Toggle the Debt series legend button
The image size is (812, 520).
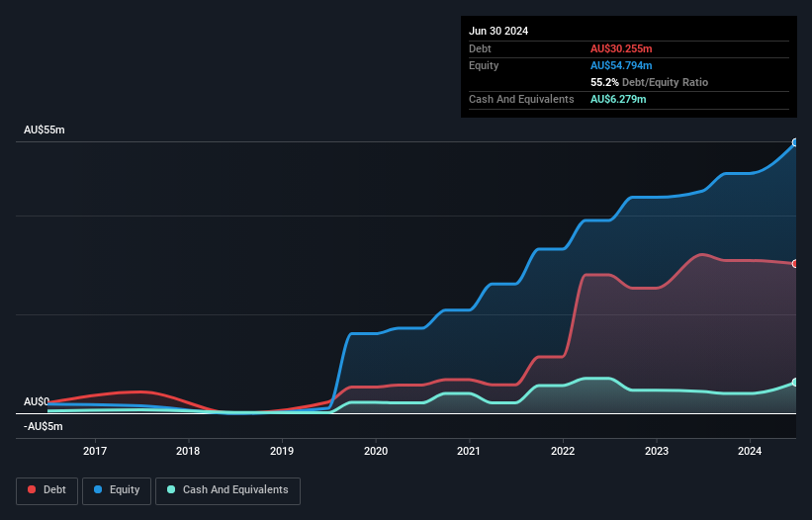[47, 490]
